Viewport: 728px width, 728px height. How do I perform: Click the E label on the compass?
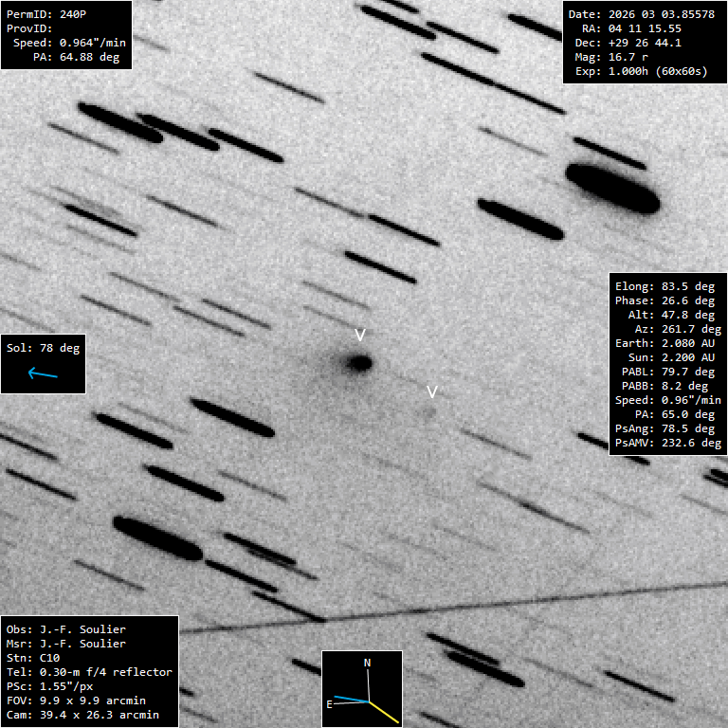330,703
